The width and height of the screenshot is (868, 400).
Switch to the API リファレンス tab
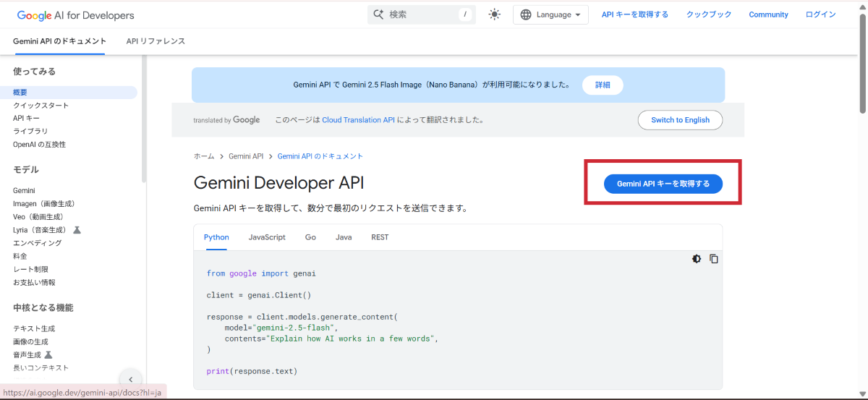156,41
